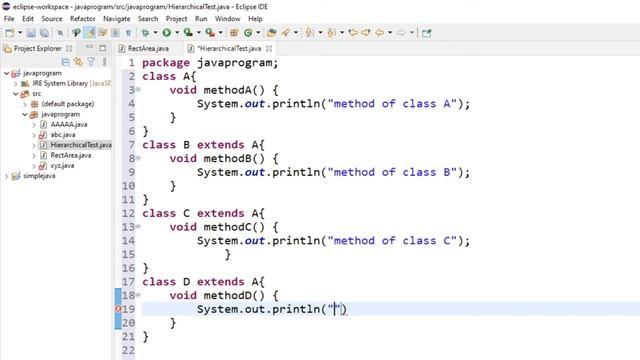Open the Run menu
This screenshot has width=640, height=360.
pos(201,19)
